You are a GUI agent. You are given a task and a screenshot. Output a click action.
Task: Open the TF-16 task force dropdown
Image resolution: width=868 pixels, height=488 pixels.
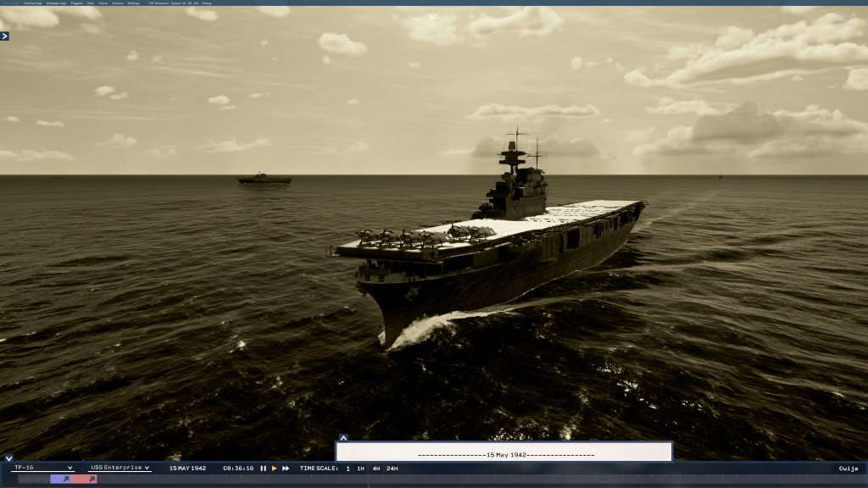point(43,468)
